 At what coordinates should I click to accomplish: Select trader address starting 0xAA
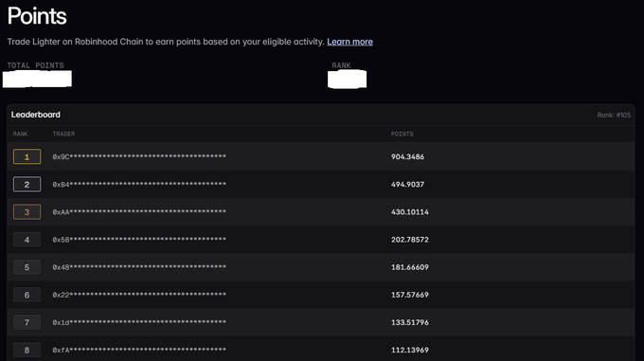tap(139, 212)
